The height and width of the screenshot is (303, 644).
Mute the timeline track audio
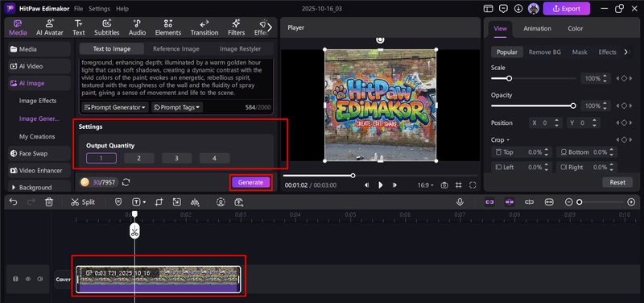tap(39, 279)
